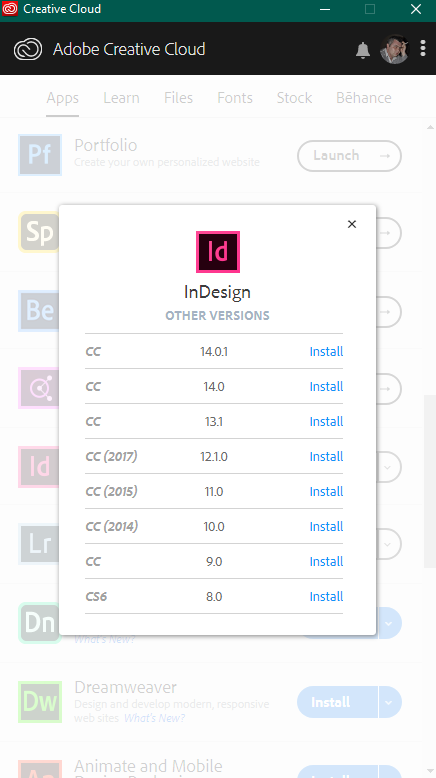The width and height of the screenshot is (436, 778).
Task: Expand the Dreamweaver Install dropdown arrow
Action: [x=389, y=702]
